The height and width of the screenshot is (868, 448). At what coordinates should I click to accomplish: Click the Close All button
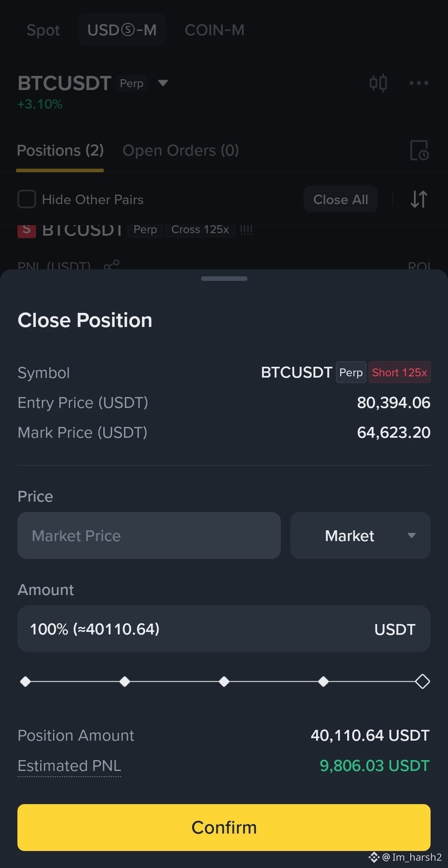pyautogui.click(x=341, y=199)
